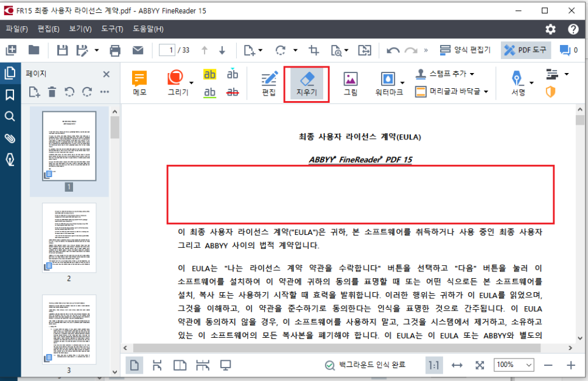Rotate page clockwise in pages panel
The image size is (588, 381).
tap(87, 92)
